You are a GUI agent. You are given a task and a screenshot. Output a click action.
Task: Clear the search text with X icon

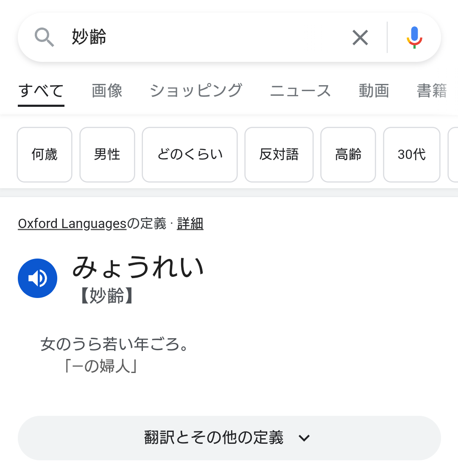pos(360,38)
